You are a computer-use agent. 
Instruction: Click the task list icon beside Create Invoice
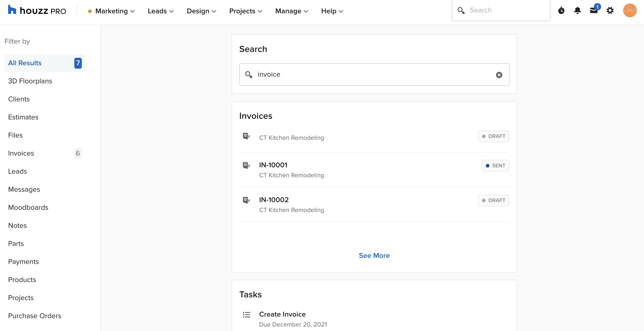246,315
